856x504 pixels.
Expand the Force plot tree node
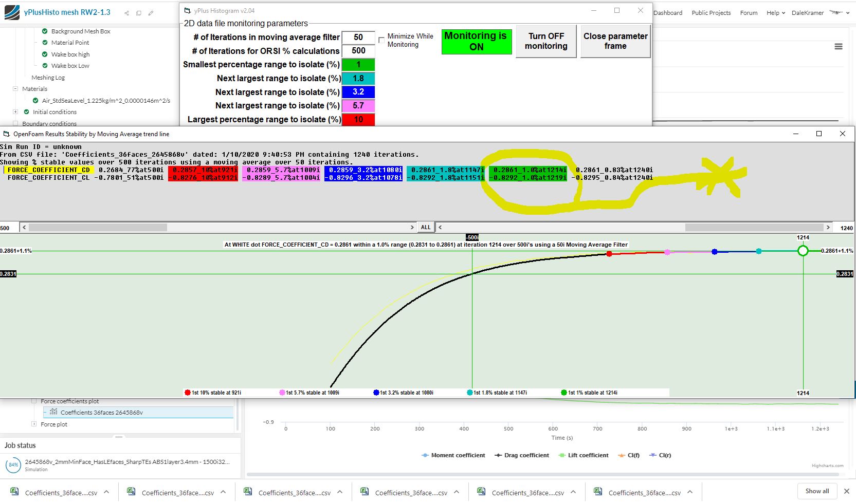click(34, 424)
